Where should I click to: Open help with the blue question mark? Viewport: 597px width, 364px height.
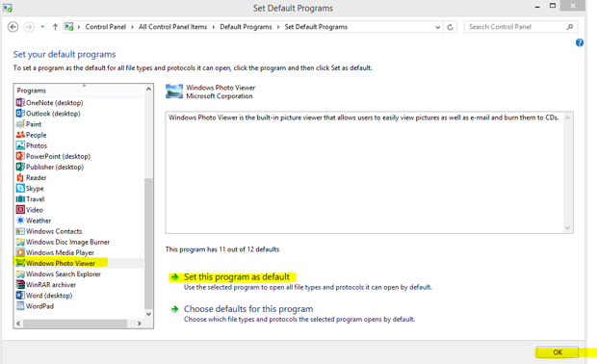[x=580, y=42]
